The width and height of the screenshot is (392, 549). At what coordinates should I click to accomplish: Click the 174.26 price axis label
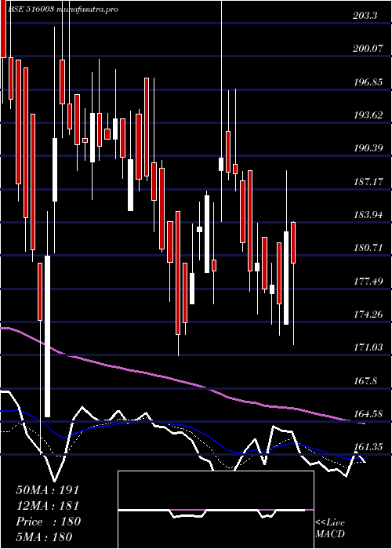(368, 314)
